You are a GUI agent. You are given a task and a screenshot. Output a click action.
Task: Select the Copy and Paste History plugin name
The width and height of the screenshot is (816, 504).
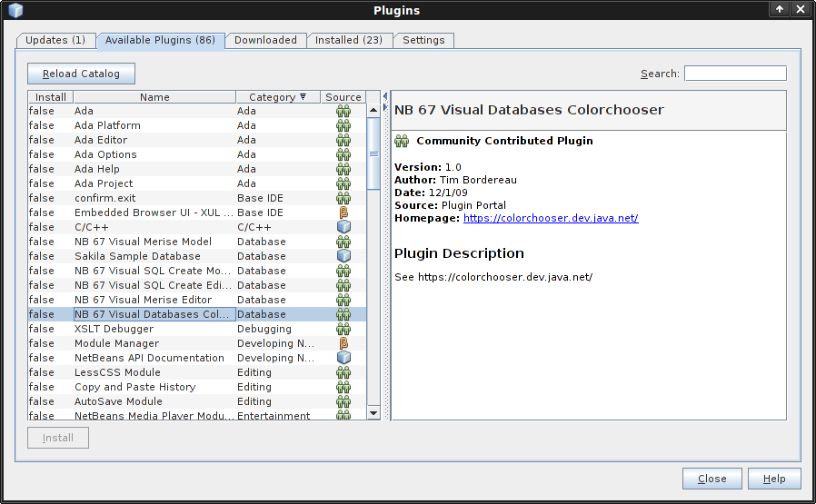click(134, 387)
